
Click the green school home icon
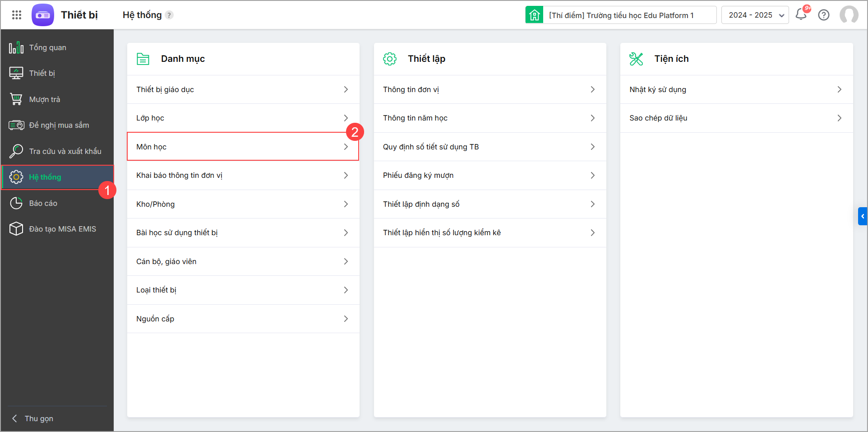tap(534, 15)
